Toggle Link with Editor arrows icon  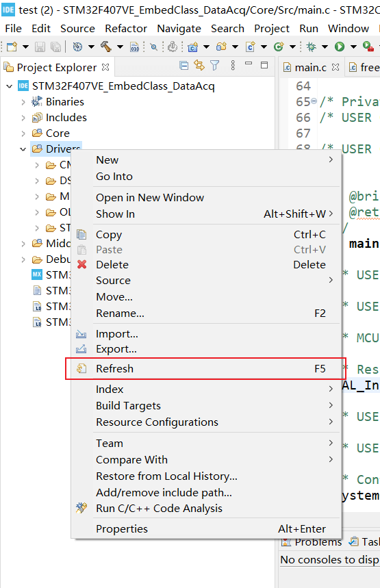tap(199, 66)
